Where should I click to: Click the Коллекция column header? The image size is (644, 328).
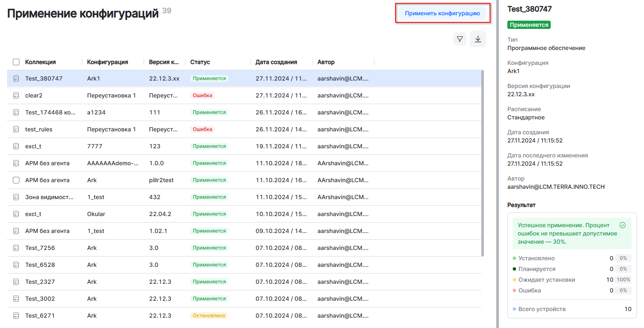pos(40,62)
